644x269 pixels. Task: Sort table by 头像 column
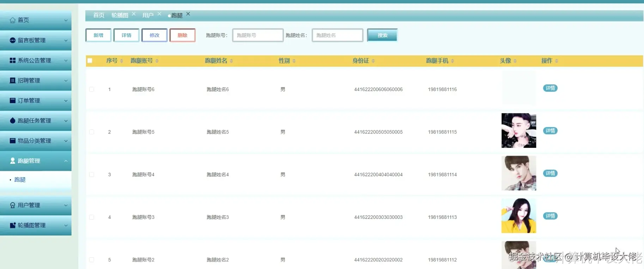click(515, 61)
